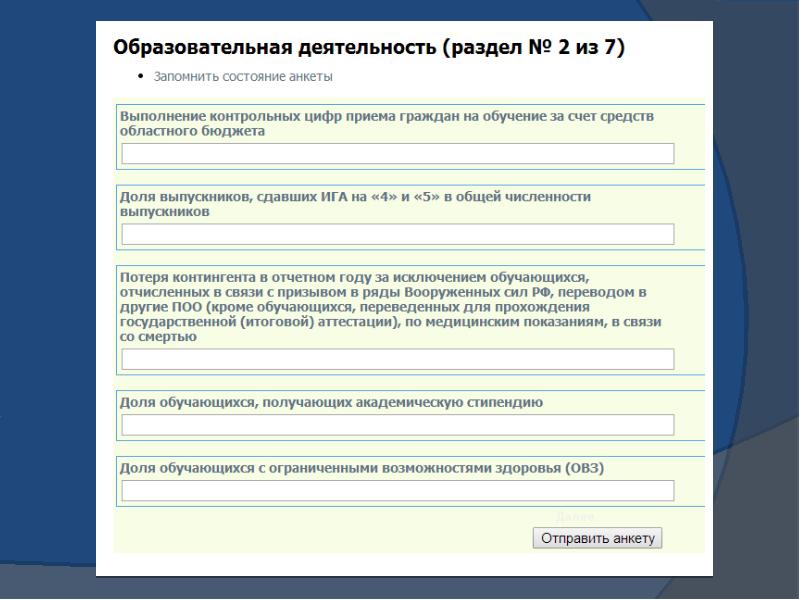Focus the input under 'Выполнение контрольных цифр приема'
Viewport: 800px width, 600px height.
click(x=397, y=153)
